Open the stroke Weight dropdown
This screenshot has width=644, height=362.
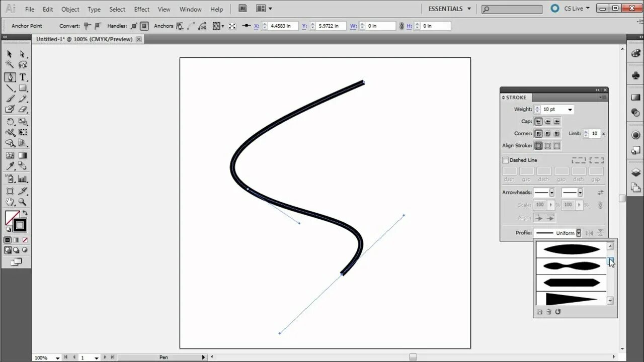point(570,109)
